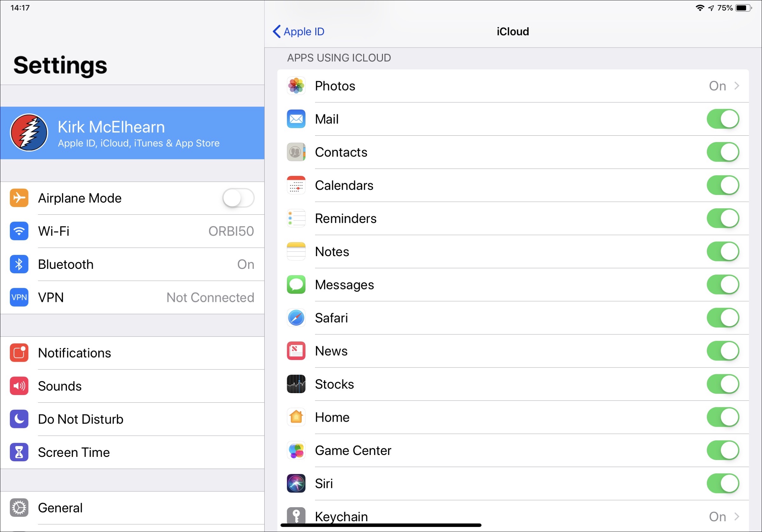The width and height of the screenshot is (762, 532).
Task: Open Wi-Fi settings row
Action: (x=132, y=231)
